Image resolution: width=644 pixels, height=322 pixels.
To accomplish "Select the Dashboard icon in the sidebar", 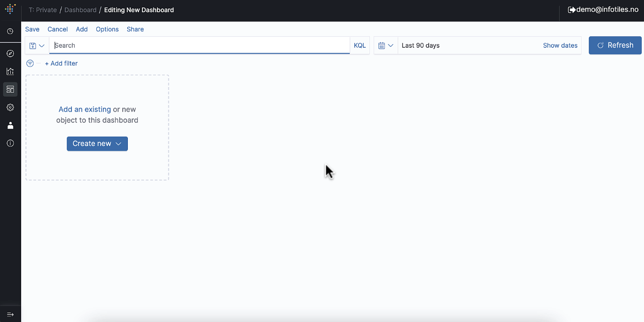I will click(10, 89).
